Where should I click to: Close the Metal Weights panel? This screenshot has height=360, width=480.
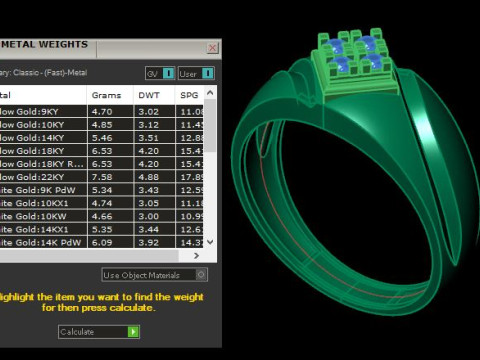212,48
